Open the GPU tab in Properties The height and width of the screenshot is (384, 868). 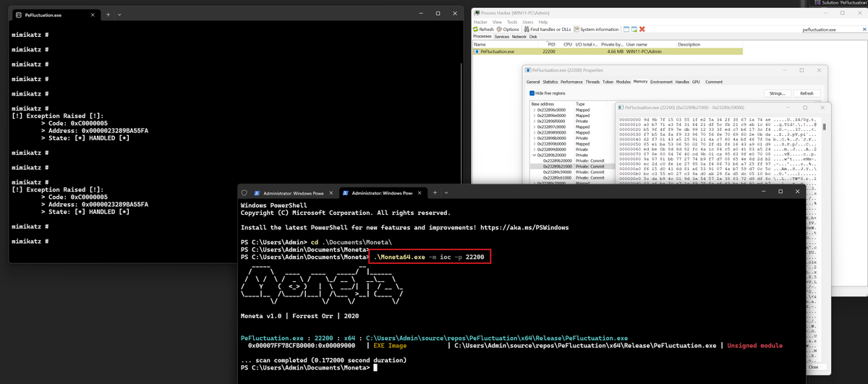pos(696,82)
